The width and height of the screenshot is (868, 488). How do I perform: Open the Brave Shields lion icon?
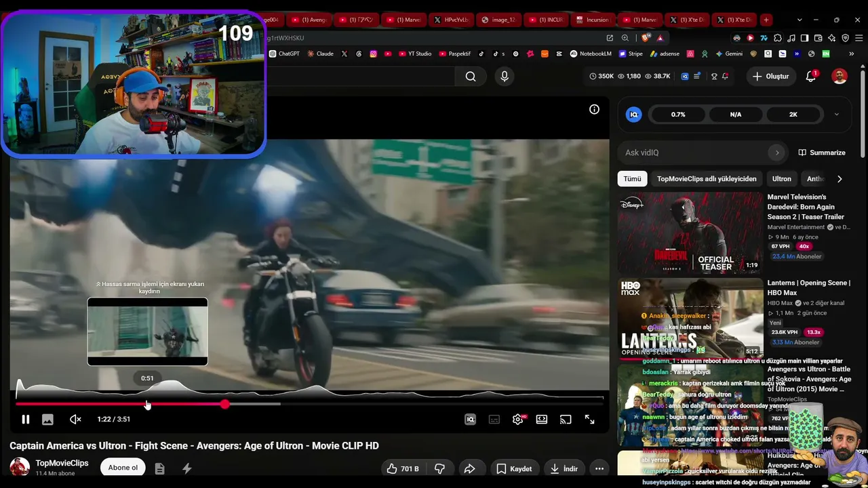pyautogui.click(x=646, y=38)
